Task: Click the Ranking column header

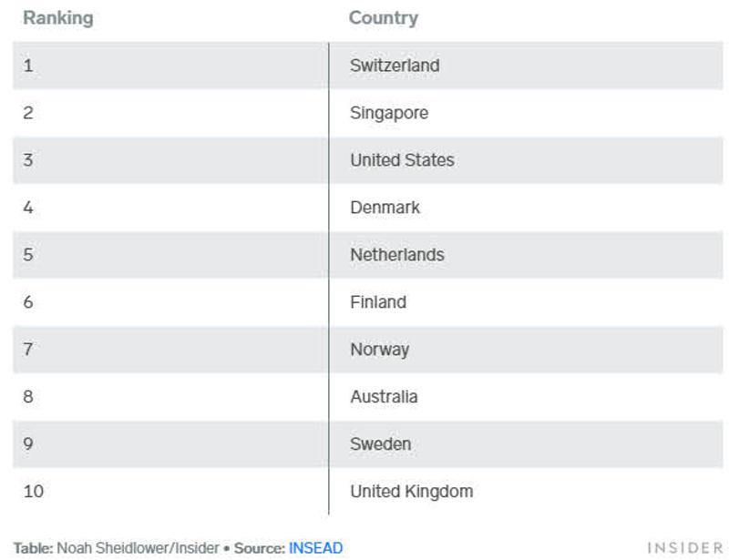Action: [58, 18]
